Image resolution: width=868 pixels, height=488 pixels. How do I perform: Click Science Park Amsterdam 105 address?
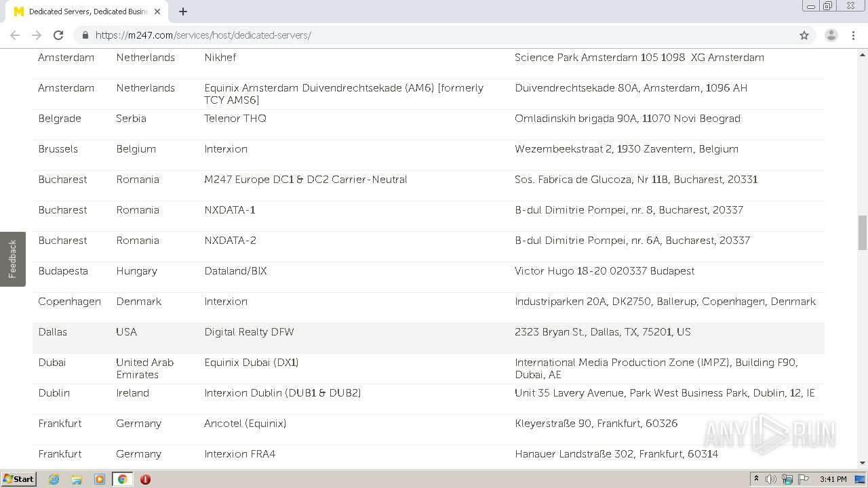tap(639, 58)
